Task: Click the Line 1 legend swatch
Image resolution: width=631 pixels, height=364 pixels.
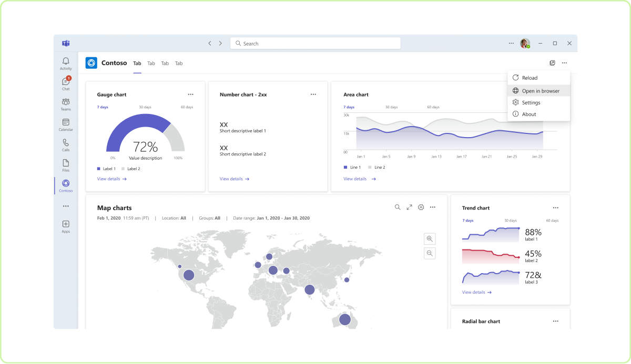Action: 345,167
